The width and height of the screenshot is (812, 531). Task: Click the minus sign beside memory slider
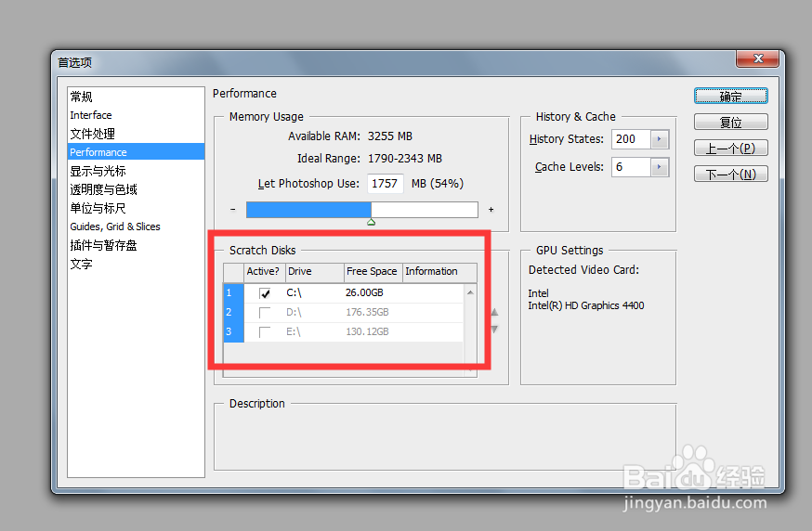(233, 209)
